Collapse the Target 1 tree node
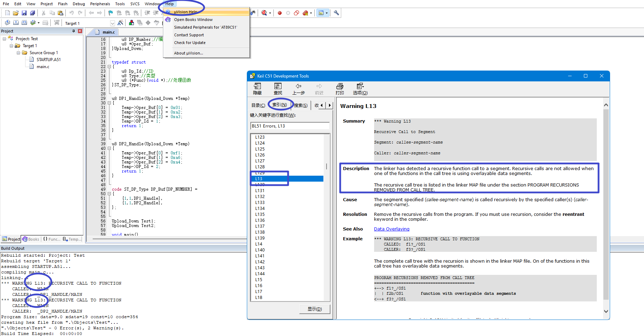The image size is (644, 336). point(11,46)
